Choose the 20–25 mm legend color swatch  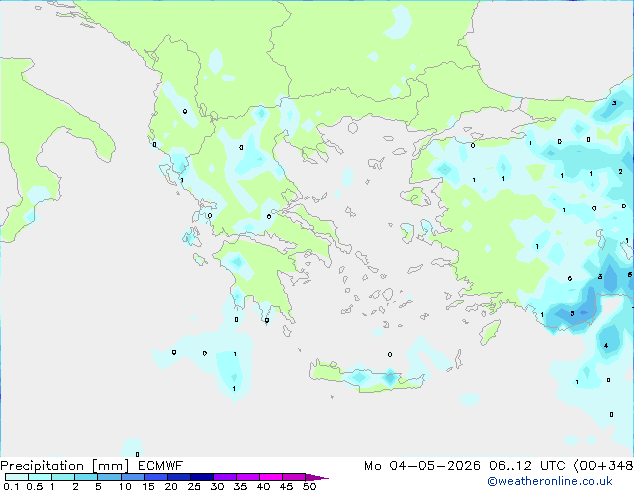(x=178, y=477)
